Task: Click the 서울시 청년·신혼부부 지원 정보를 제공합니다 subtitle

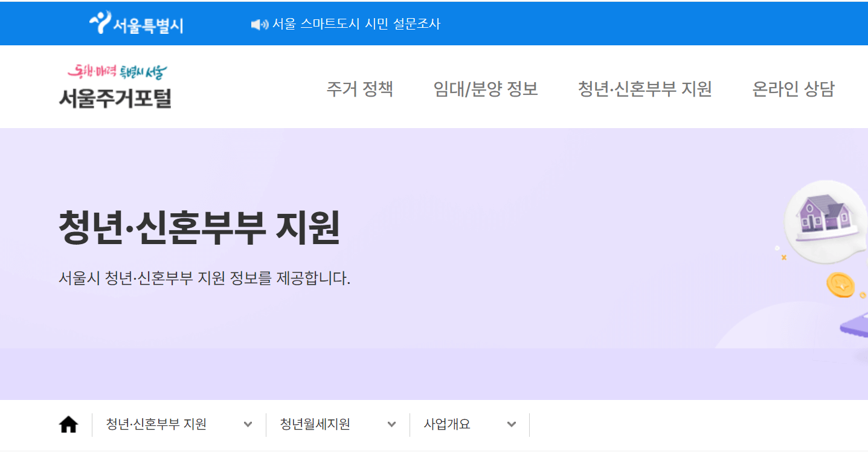Action: click(x=204, y=279)
